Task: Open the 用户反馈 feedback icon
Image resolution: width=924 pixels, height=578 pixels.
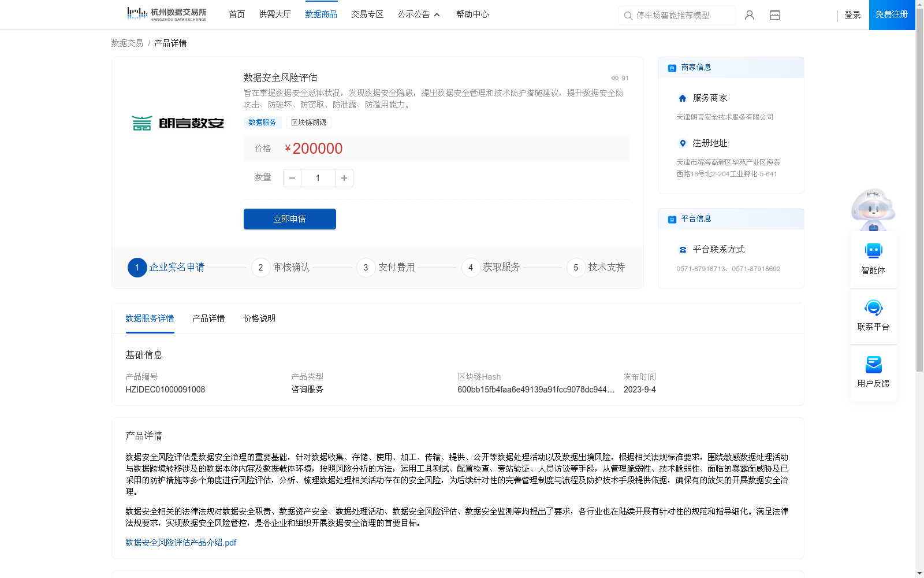Action: [873, 364]
